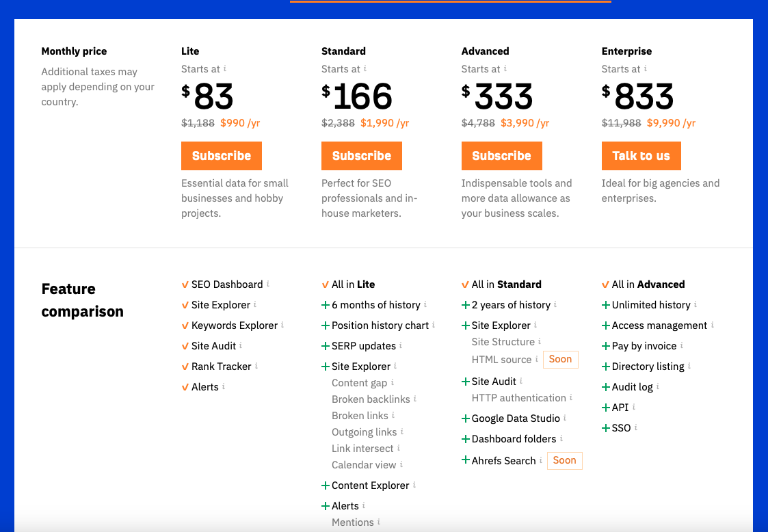The height and width of the screenshot is (532, 768).
Task: Show info for Pay by invoice
Action: pos(682,345)
